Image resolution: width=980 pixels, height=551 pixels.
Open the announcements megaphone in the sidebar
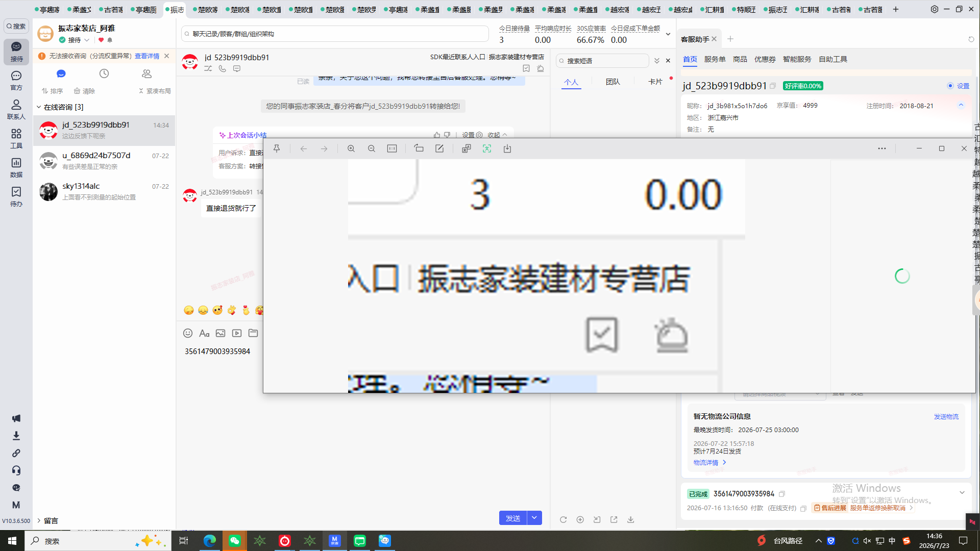coord(16,418)
